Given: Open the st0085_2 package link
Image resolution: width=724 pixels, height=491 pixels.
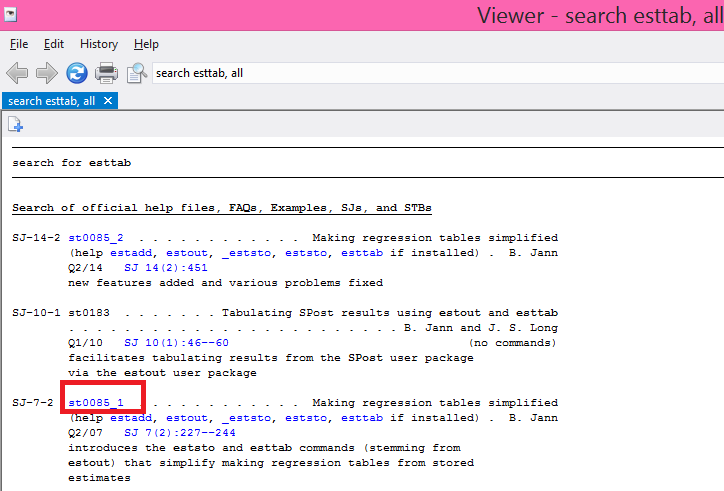Looking at the screenshot, I should pos(96,238).
